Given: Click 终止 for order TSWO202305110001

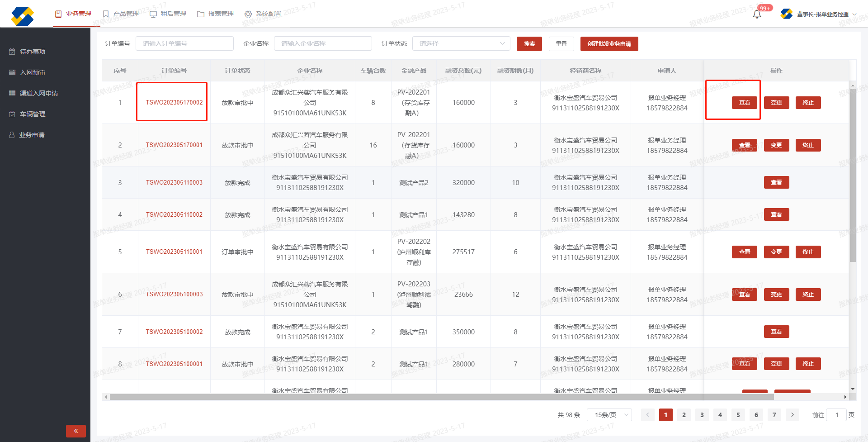Looking at the screenshot, I should click(808, 252).
